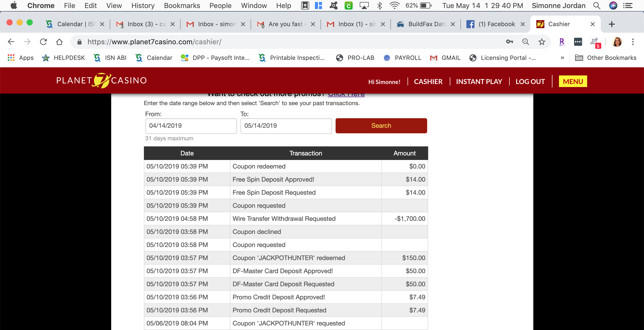Click the Spotlight search icon
This screenshot has height=330, width=644.
coord(597,6)
